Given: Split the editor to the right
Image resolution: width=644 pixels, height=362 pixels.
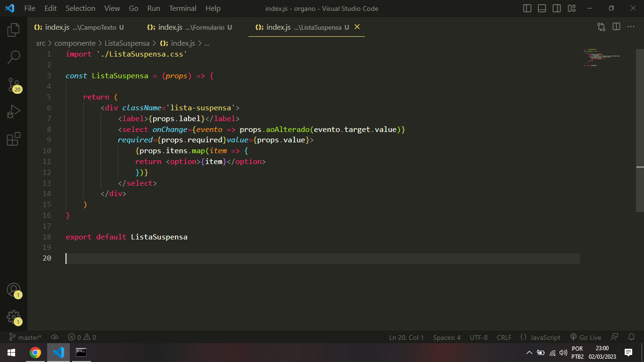Looking at the screenshot, I should pos(616,27).
